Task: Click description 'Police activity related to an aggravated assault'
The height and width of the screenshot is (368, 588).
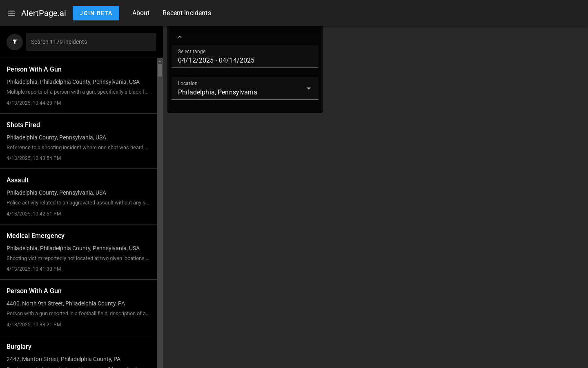Action: pos(78,203)
